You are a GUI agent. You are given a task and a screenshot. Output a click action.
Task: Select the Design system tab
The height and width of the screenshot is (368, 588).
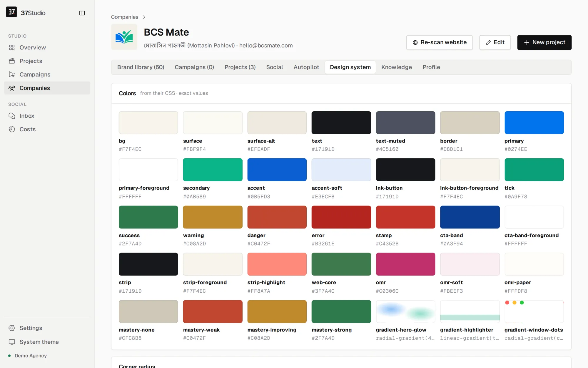(x=350, y=67)
